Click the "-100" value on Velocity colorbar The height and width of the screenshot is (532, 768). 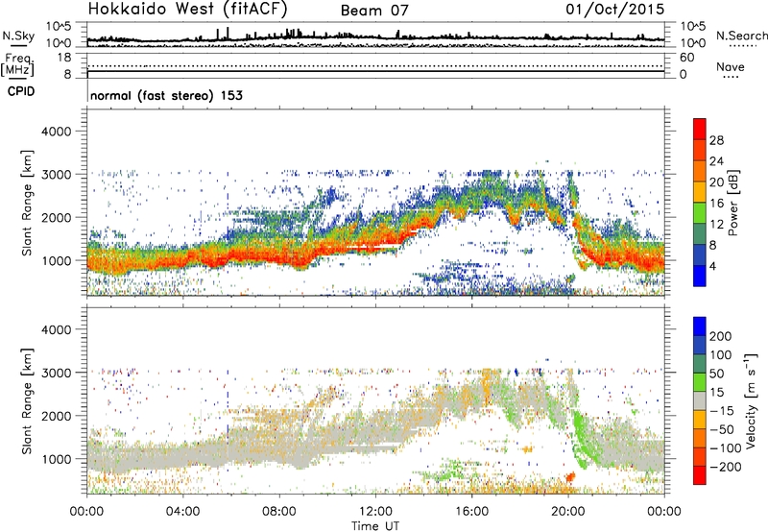(x=726, y=448)
